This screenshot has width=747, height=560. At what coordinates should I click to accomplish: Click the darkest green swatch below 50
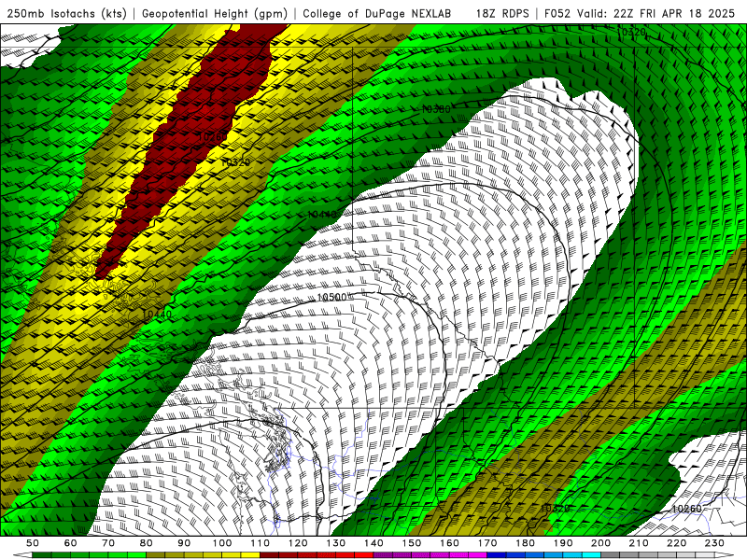pyautogui.click(x=42, y=555)
